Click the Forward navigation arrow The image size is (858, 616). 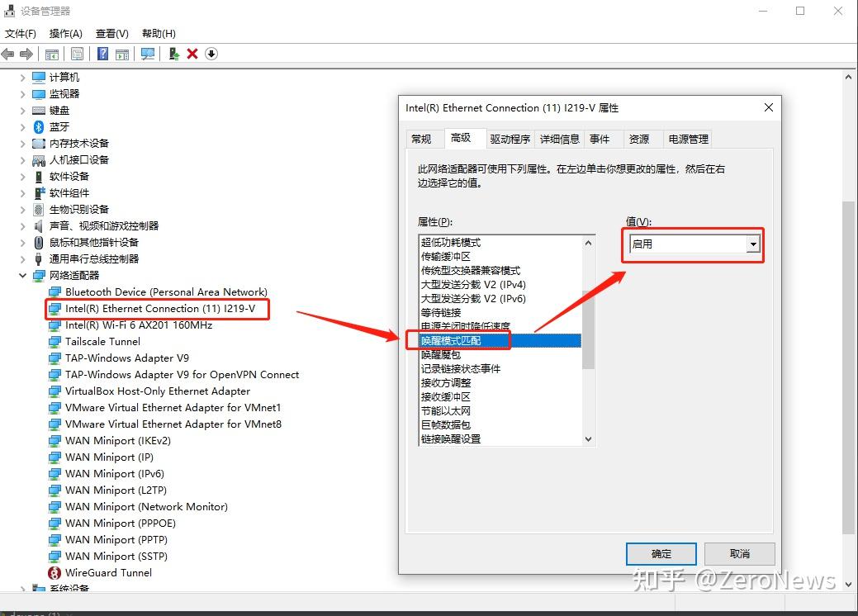(28, 54)
